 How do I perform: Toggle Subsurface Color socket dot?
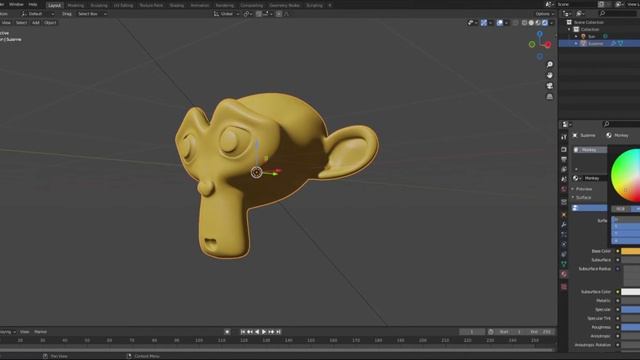tap(618, 292)
